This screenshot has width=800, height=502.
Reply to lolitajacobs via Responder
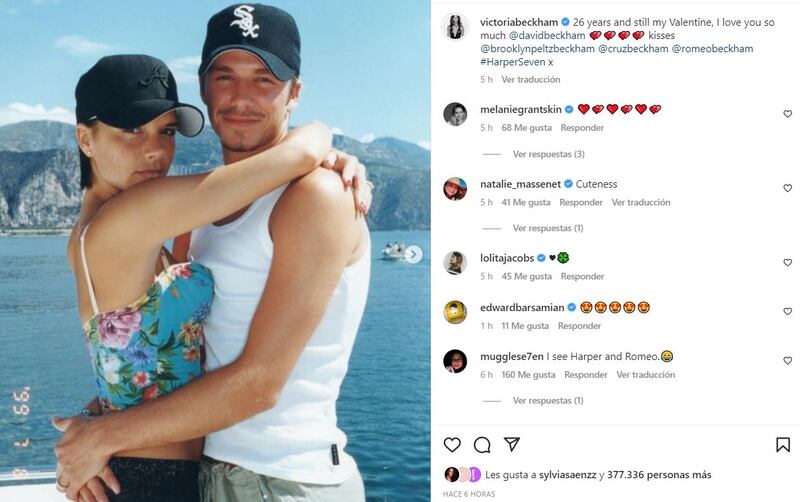582,277
